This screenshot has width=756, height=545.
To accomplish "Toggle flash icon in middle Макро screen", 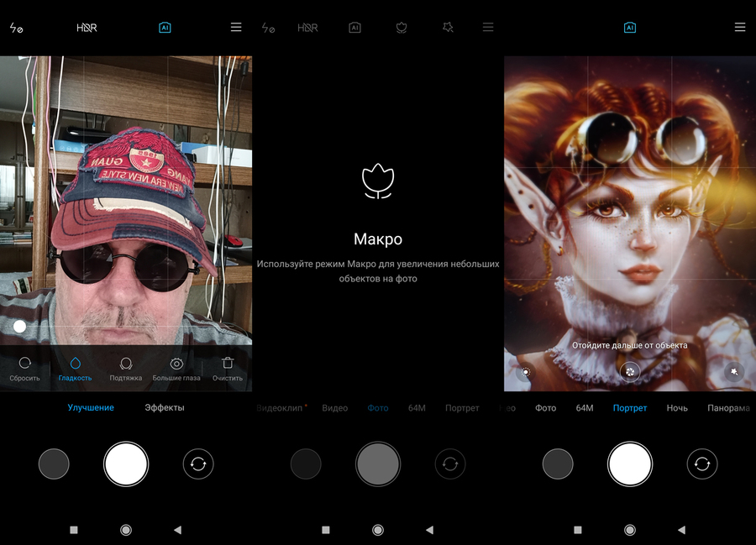I will click(x=268, y=28).
